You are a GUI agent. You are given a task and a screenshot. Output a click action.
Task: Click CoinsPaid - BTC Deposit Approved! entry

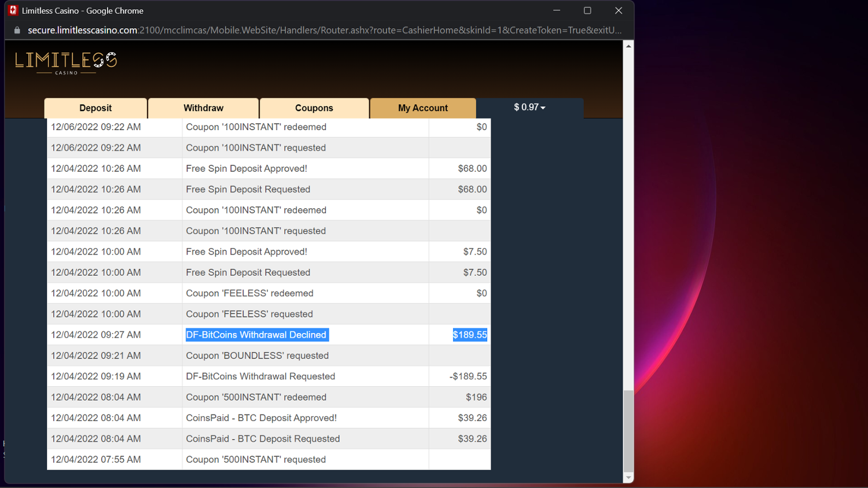click(x=261, y=418)
